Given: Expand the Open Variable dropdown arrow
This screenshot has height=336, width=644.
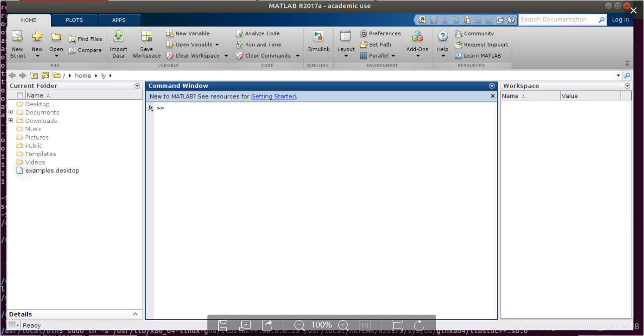Looking at the screenshot, I should click(x=217, y=45).
